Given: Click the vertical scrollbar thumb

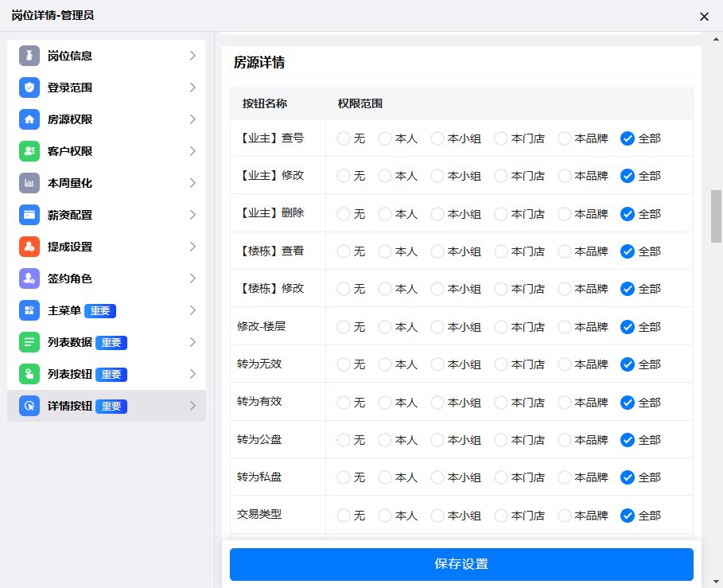Looking at the screenshot, I should click(x=716, y=215).
